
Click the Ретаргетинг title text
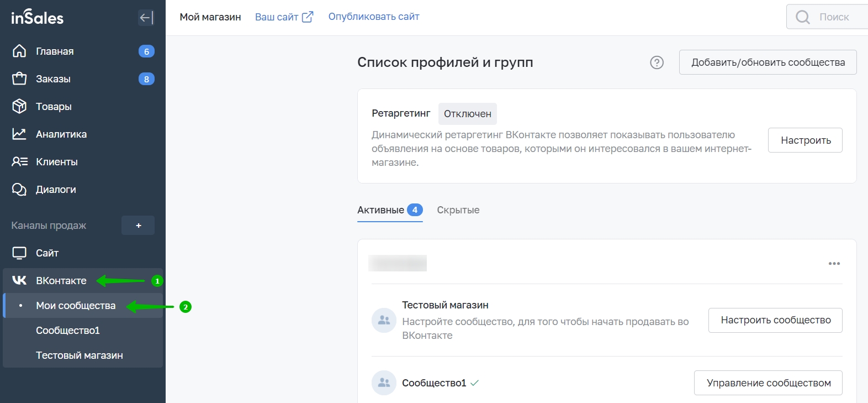[x=401, y=113]
